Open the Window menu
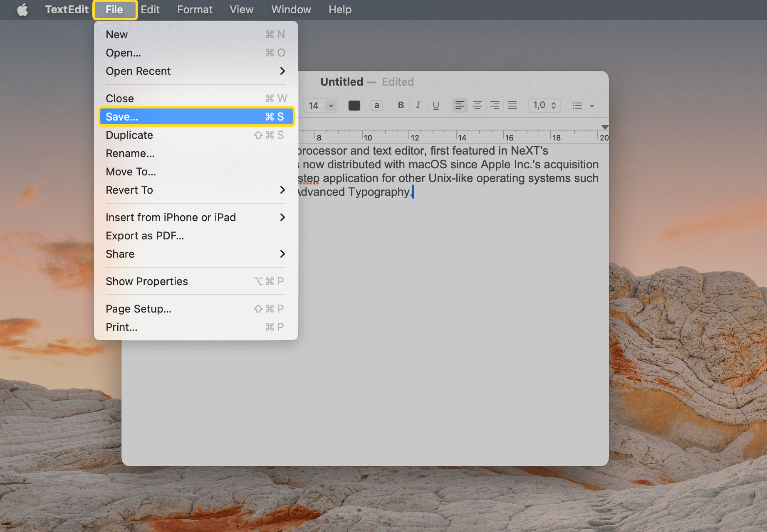 tap(291, 10)
